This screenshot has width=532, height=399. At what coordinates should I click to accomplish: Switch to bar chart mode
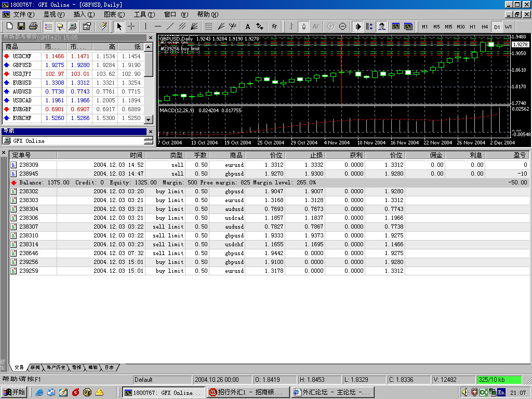291,26
